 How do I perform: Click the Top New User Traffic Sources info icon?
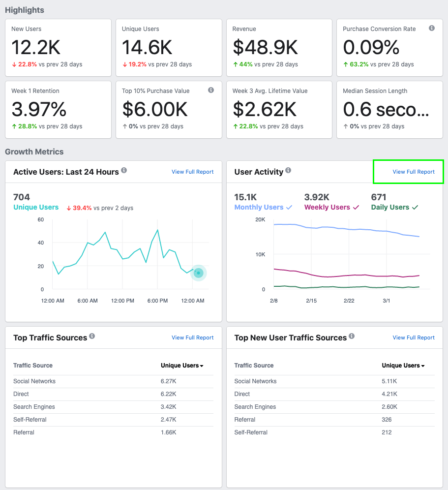[x=352, y=336]
